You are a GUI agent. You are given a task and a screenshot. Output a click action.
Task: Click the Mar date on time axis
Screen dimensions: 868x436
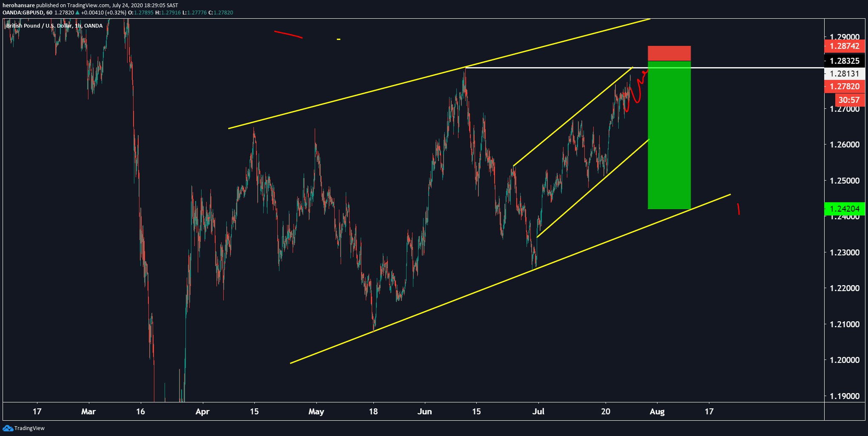point(88,411)
